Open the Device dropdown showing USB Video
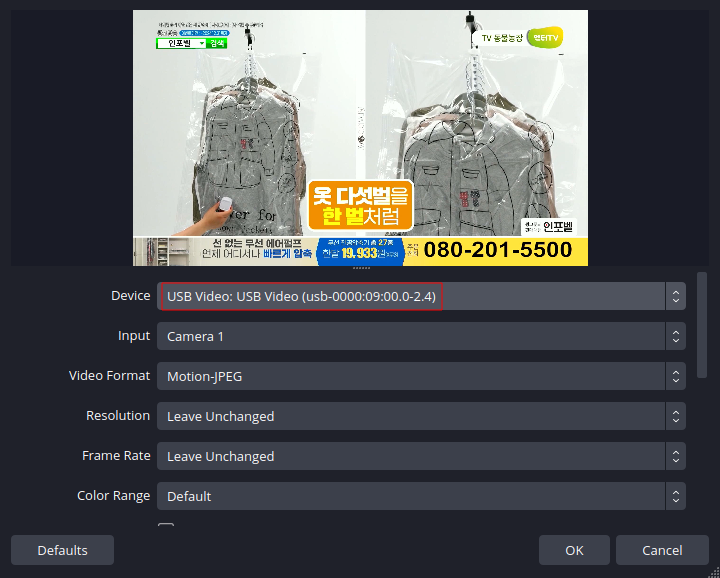This screenshot has height=578, width=720. coord(410,296)
